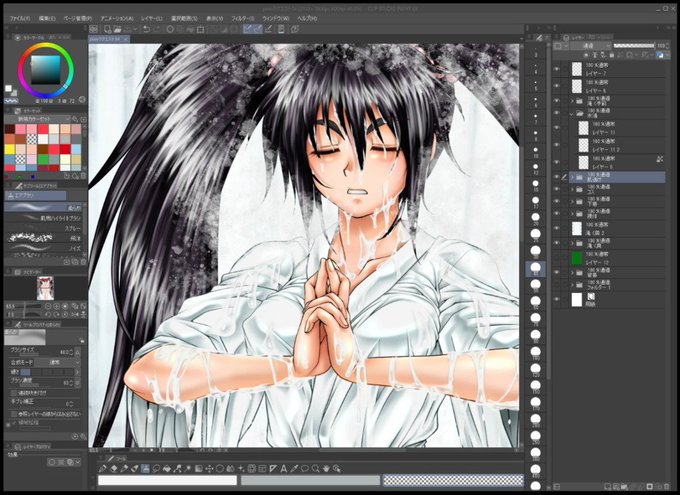This screenshot has width=680, height=495.
Task: Click the Navigator preview thumbnail
Action: (x=45, y=288)
